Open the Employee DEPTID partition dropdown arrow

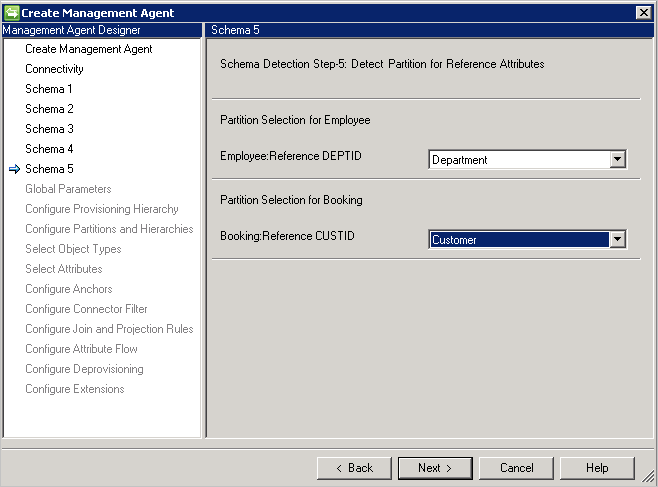[x=617, y=159]
